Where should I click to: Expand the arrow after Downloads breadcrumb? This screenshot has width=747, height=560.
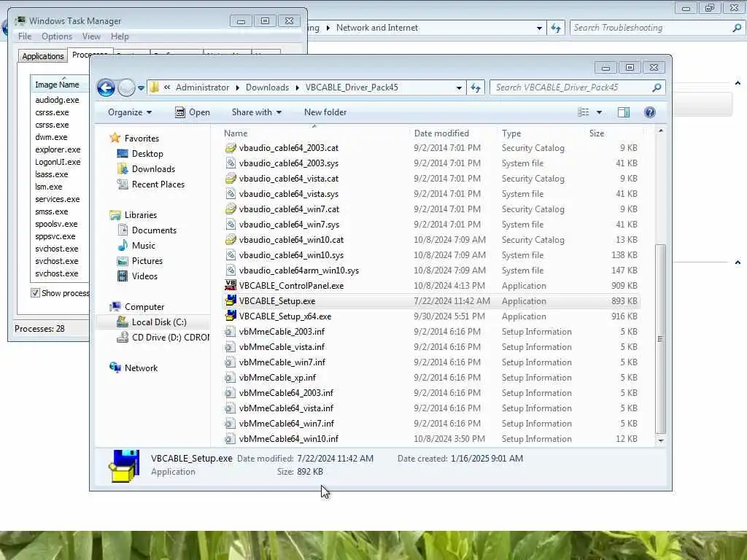point(298,87)
